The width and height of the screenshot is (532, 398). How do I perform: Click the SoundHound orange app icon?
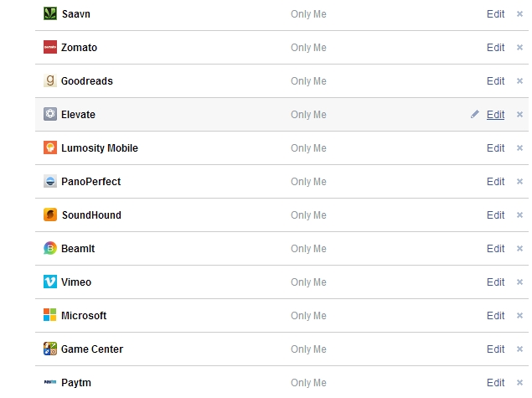(50, 215)
